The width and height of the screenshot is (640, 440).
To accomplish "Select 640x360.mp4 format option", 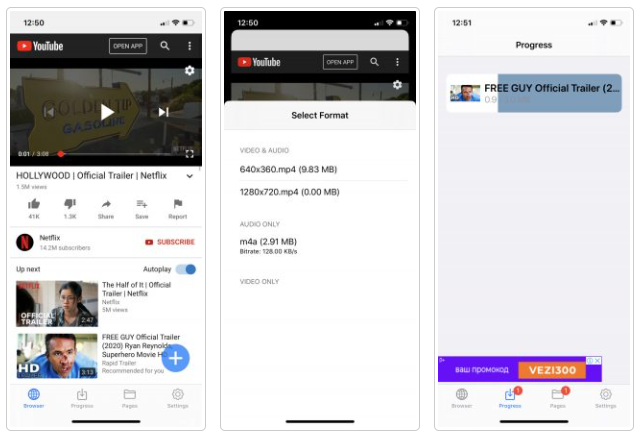I will pos(286,168).
